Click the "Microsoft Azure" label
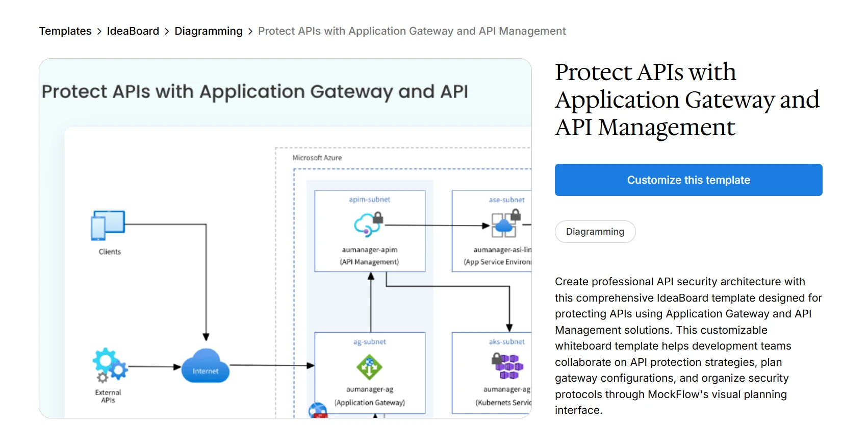Screen dimensions: 868x446 coord(317,158)
